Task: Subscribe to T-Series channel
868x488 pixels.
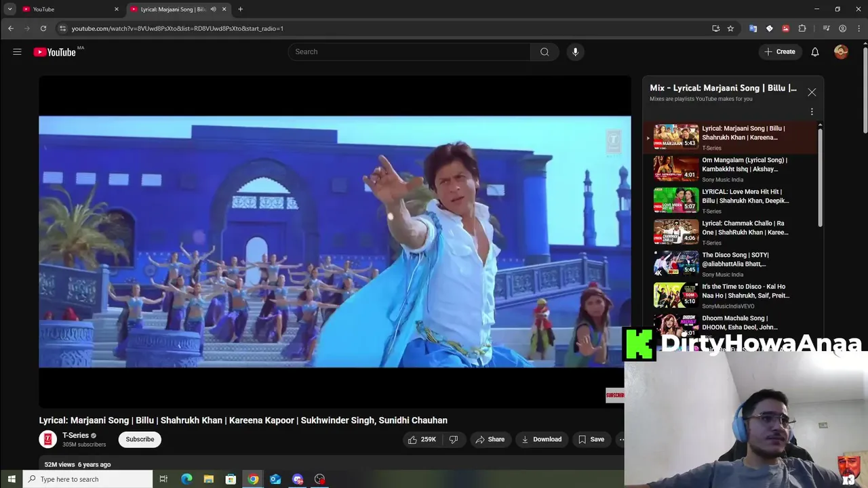Action: [140, 439]
